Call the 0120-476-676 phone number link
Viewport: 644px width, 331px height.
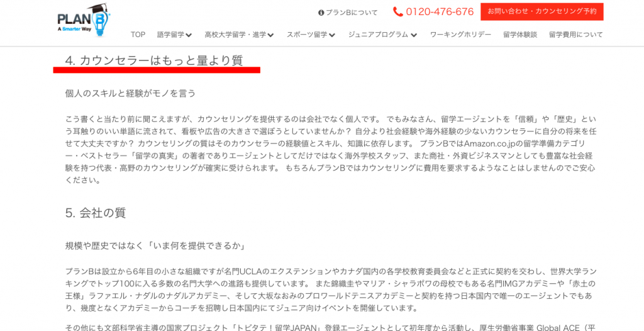[440, 11]
